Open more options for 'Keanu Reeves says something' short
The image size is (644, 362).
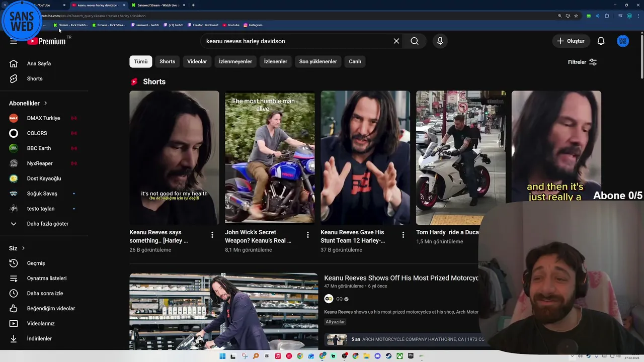pos(212,235)
